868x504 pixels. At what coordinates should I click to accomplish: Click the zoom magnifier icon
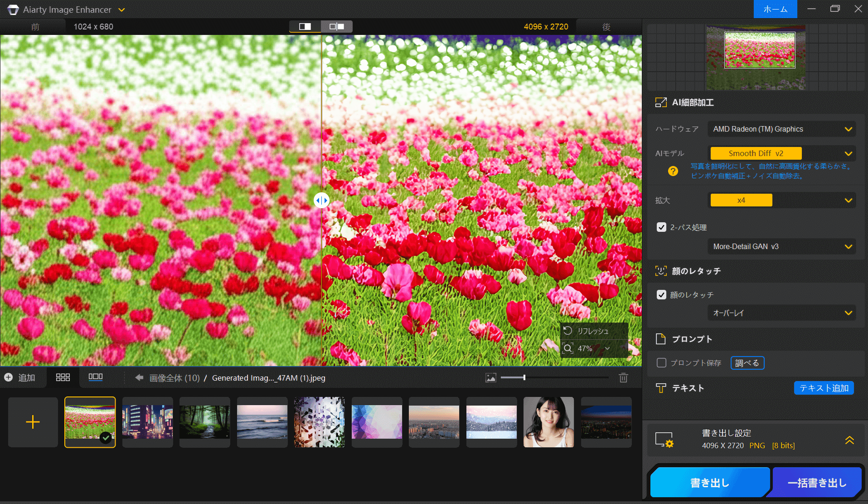click(568, 348)
